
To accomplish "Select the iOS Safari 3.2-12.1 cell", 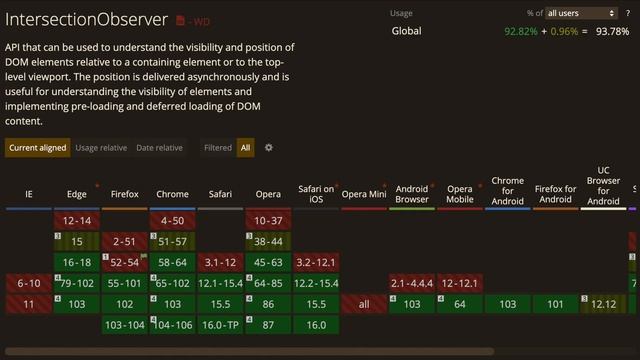I will click(316, 262).
